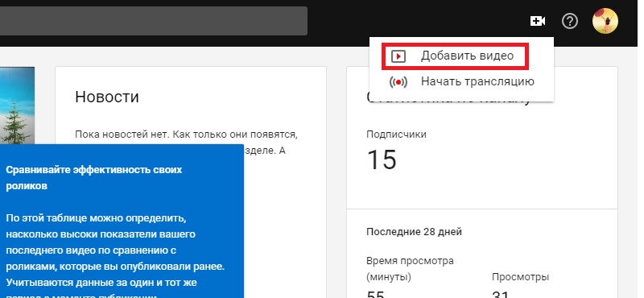Select "Начать трансляцию" menu item

tap(461, 81)
